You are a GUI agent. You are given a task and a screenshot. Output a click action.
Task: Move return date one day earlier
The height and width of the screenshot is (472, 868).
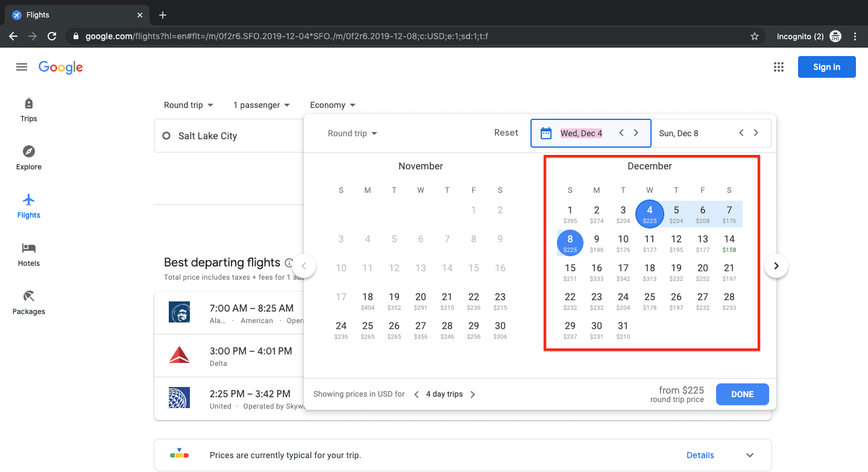coord(741,133)
